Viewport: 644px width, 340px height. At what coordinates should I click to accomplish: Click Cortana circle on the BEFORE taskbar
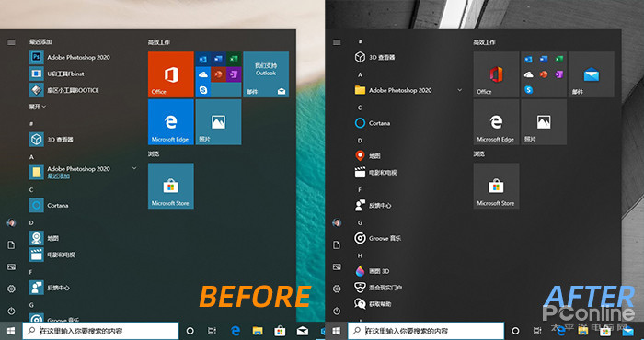190,331
